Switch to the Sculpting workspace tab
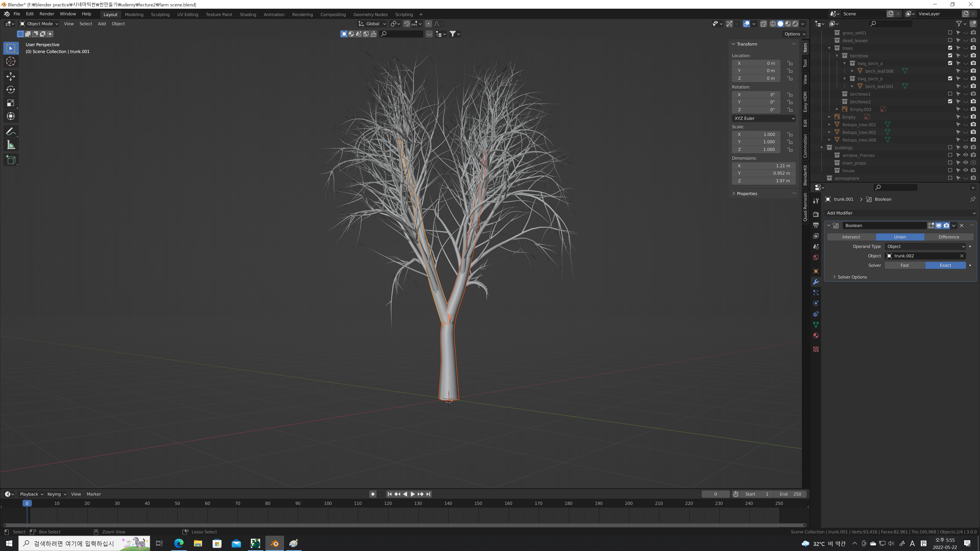Image resolution: width=980 pixels, height=551 pixels. coord(160,15)
